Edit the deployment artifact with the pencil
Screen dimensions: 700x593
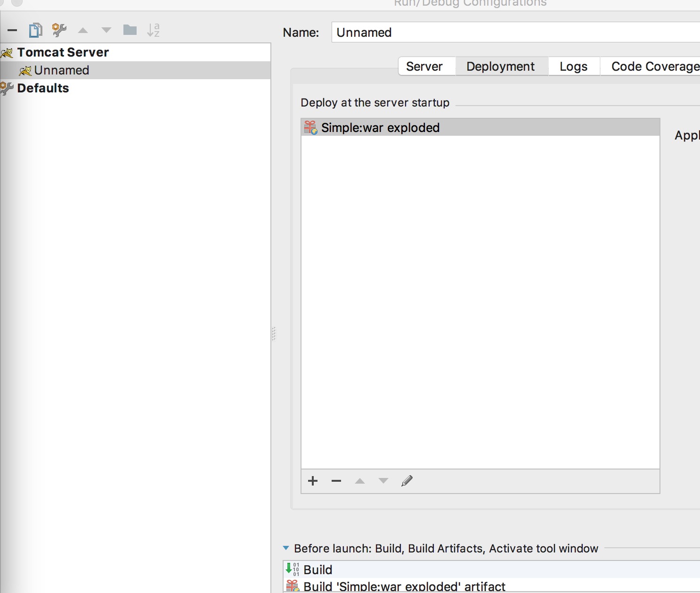tap(407, 481)
